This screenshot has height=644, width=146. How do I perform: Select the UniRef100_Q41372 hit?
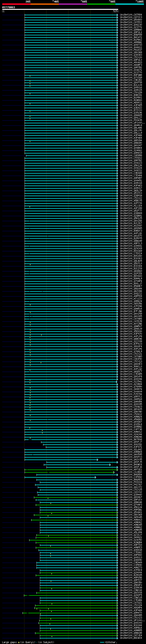click(x=131, y=487)
